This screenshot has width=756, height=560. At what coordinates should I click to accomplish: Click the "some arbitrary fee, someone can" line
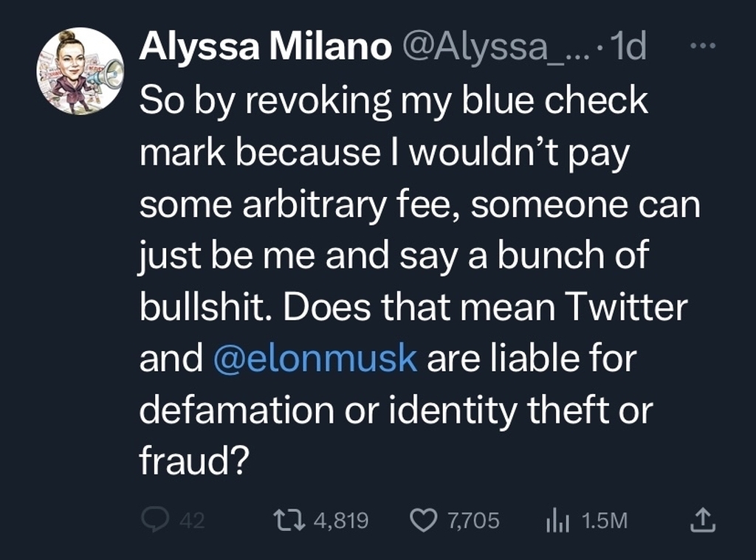(x=420, y=205)
